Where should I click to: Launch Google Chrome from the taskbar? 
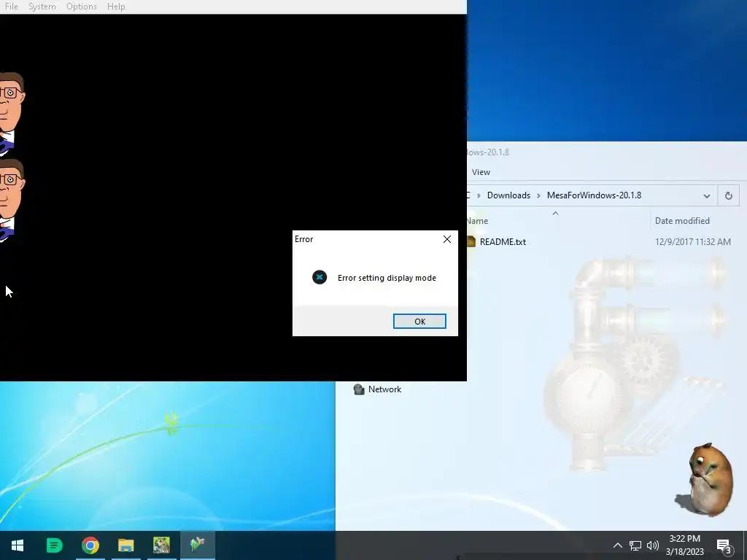point(90,545)
